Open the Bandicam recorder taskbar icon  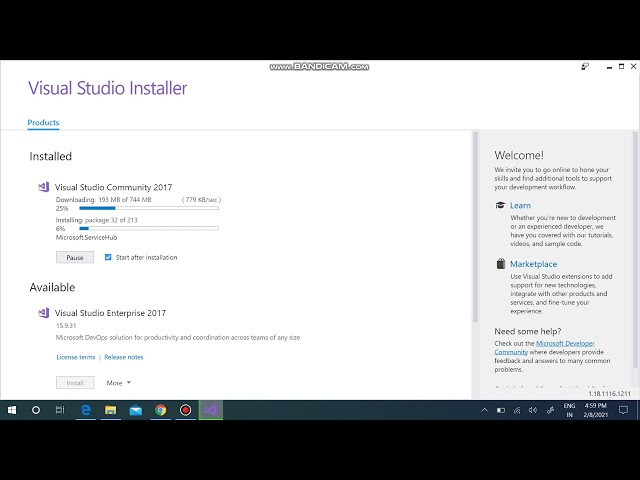tap(186, 410)
